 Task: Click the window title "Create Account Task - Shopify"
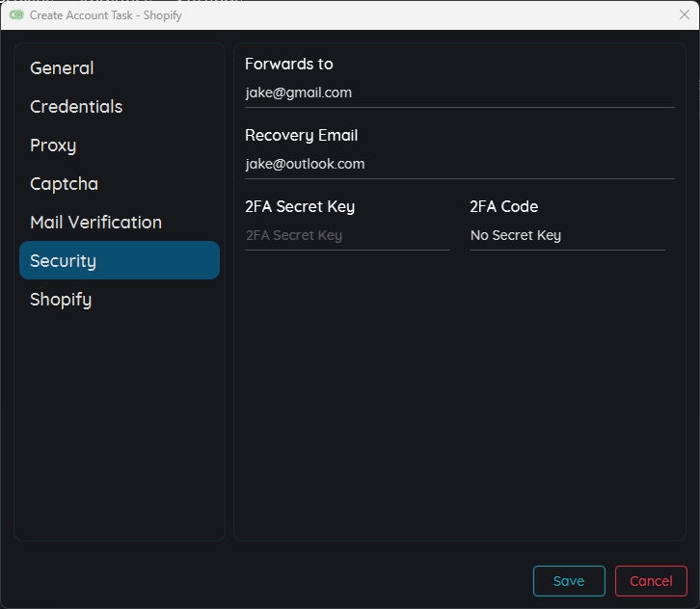coord(106,15)
